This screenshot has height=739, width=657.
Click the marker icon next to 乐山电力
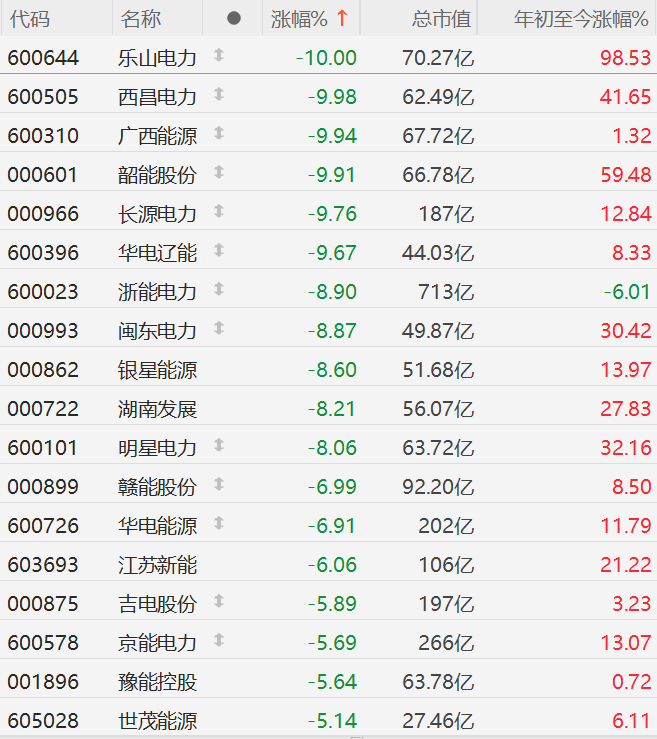[219, 55]
